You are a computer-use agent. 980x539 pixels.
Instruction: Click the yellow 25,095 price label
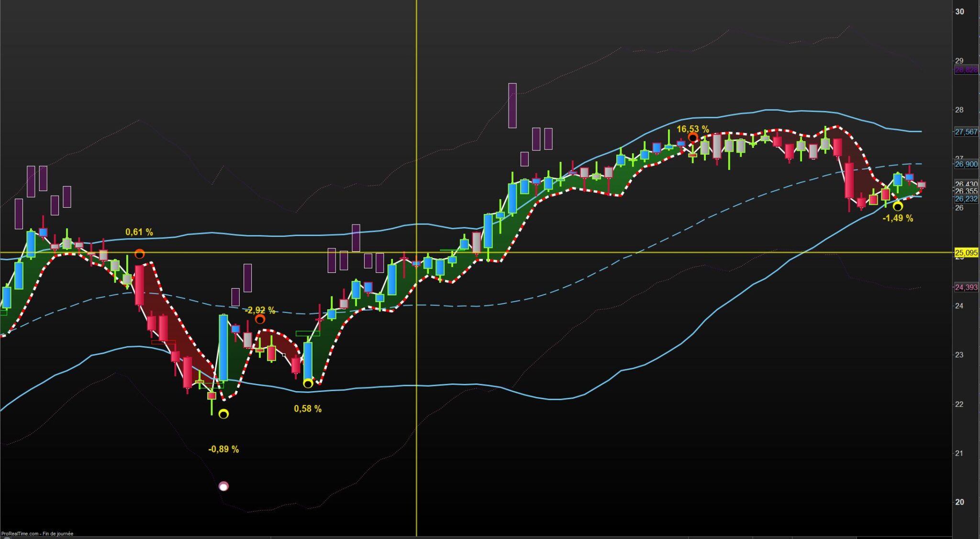point(966,253)
